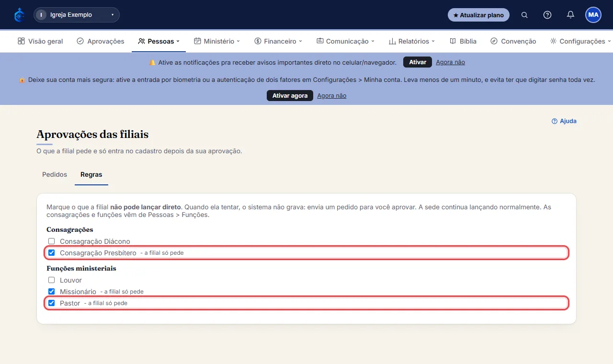The height and width of the screenshot is (364, 613).
Task: Click the Ministério calendar icon
Action: 197,41
